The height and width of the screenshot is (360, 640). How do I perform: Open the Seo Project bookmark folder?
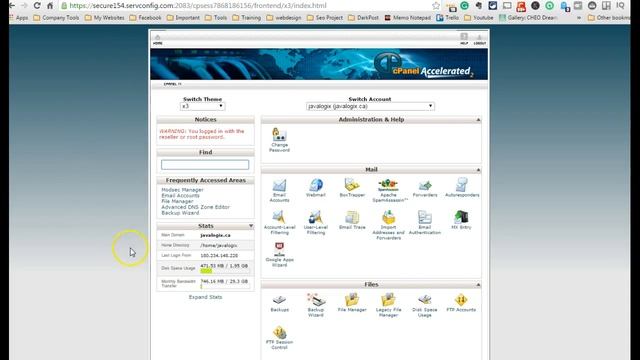[325, 18]
